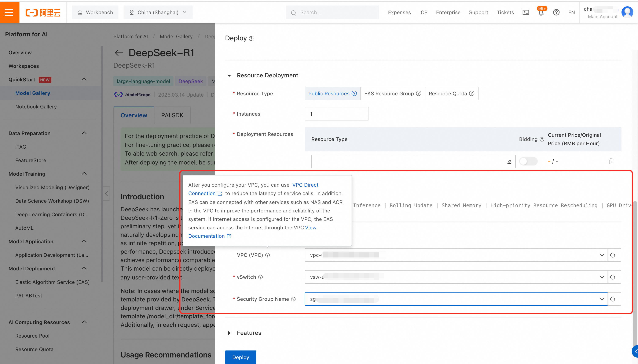Click the edit pencil in resource type field

(509, 161)
